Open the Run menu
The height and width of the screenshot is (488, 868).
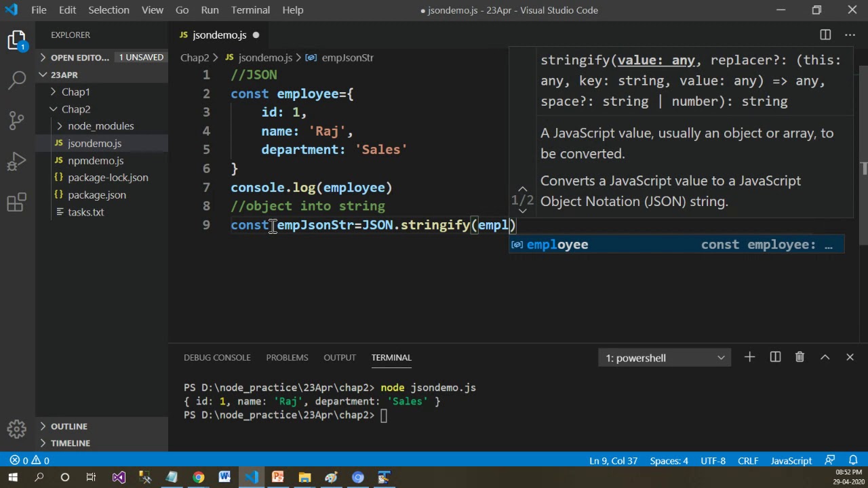tap(210, 10)
